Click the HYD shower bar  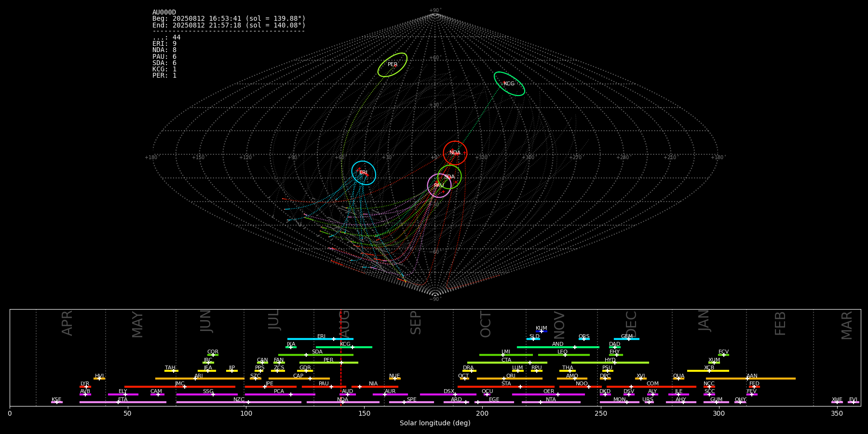point(610,363)
